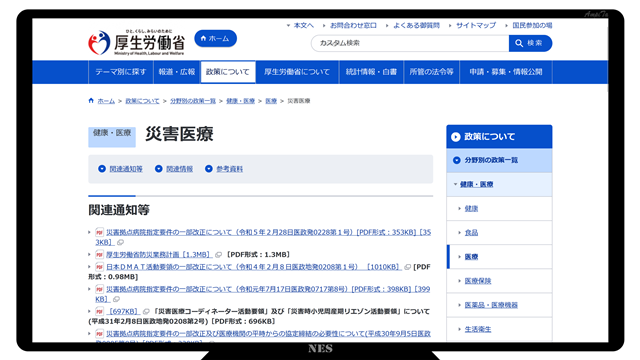Click the new-window icon after [697KB] link
This screenshot has width=640, height=360.
tap(146, 311)
